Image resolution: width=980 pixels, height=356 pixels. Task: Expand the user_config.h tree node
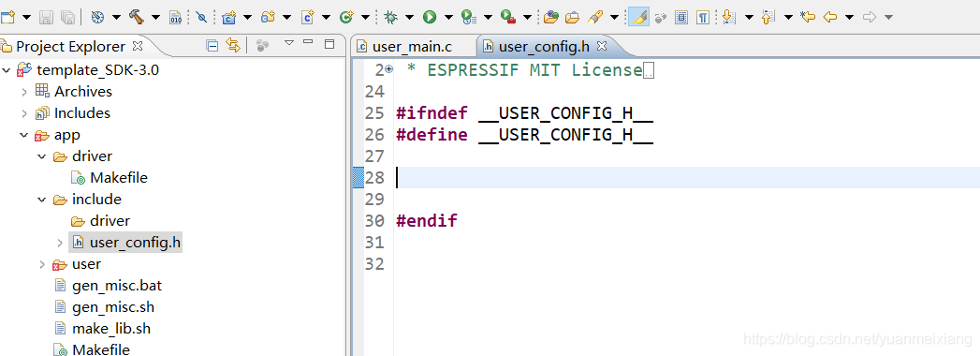(59, 242)
